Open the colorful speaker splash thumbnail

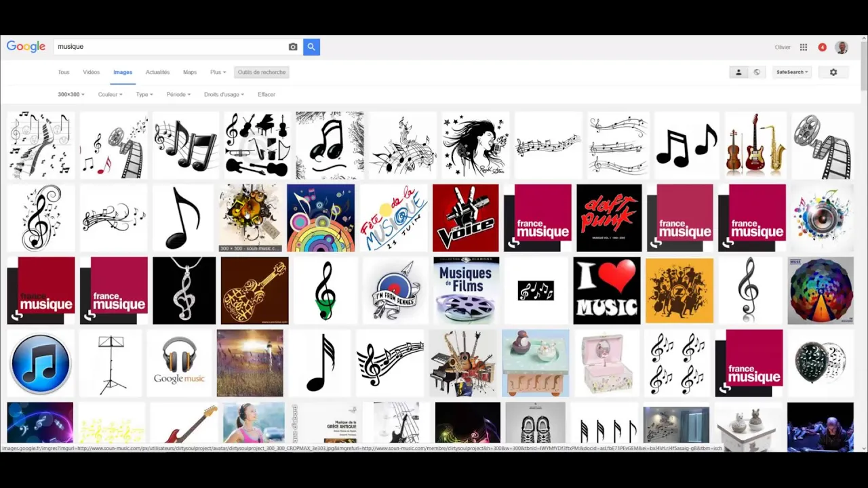823,218
